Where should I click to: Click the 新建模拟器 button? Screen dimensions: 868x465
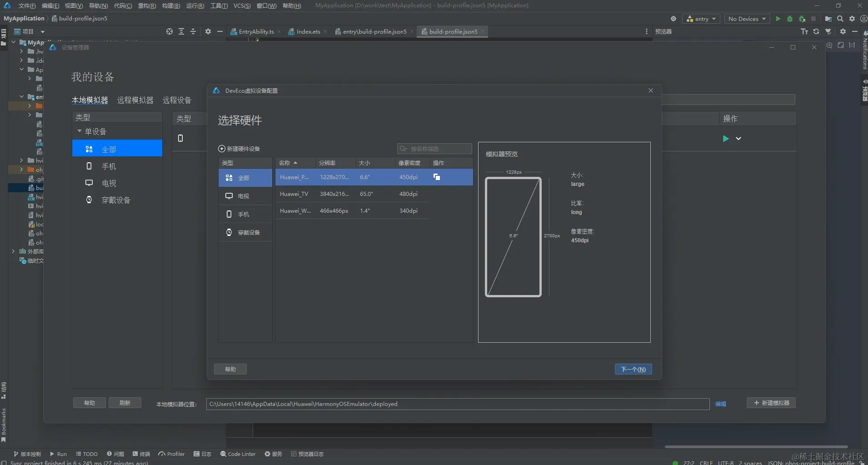(771, 403)
